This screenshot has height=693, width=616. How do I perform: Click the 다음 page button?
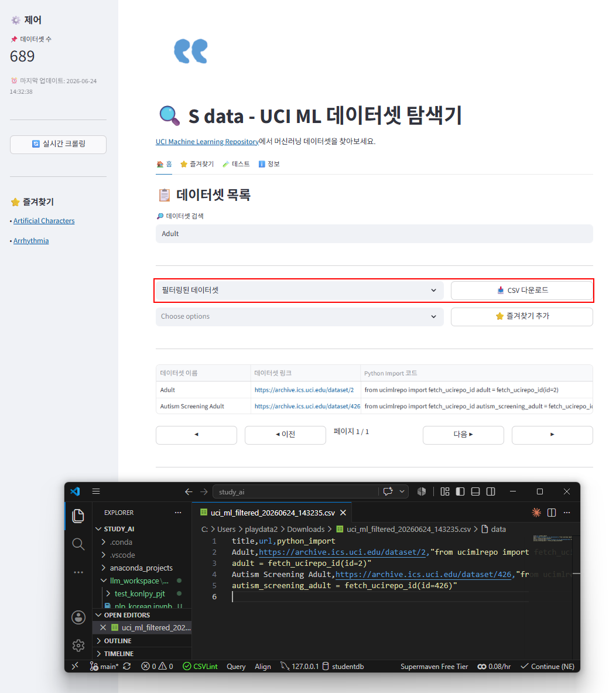coord(463,435)
